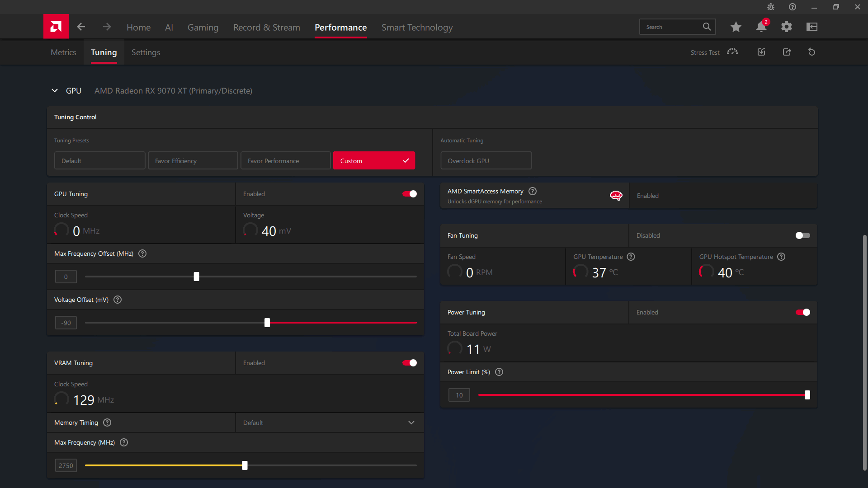Switch to the Metrics tab

(63, 52)
